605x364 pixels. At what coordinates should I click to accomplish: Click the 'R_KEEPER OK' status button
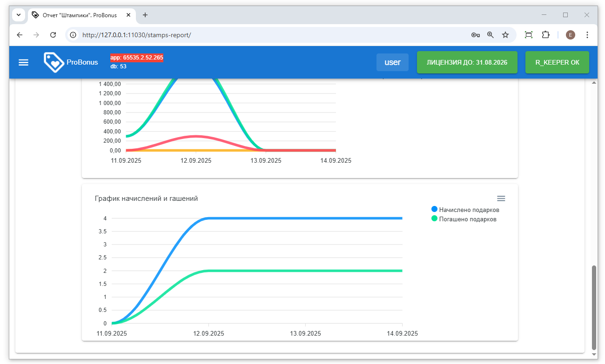point(557,62)
